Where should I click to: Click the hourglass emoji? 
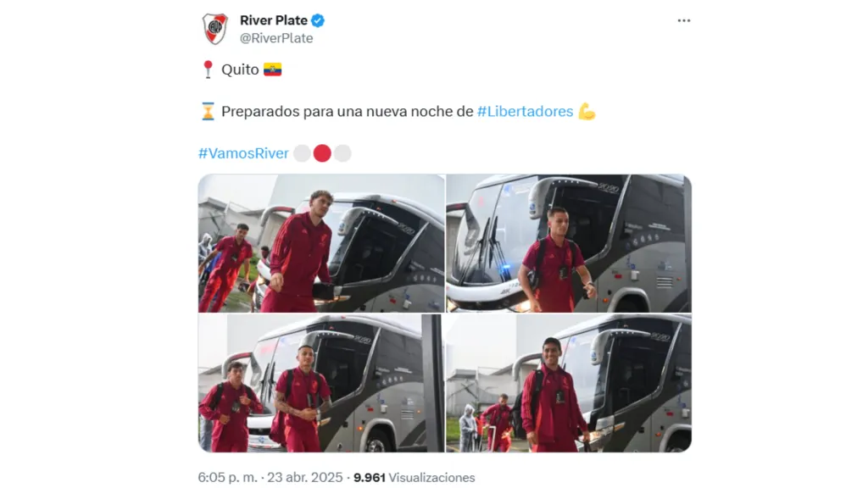(208, 111)
